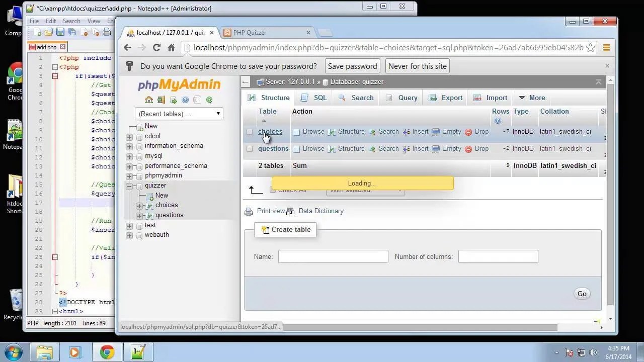The height and width of the screenshot is (362, 644).
Task: Click the Print view printer icon
Action: [249, 212]
